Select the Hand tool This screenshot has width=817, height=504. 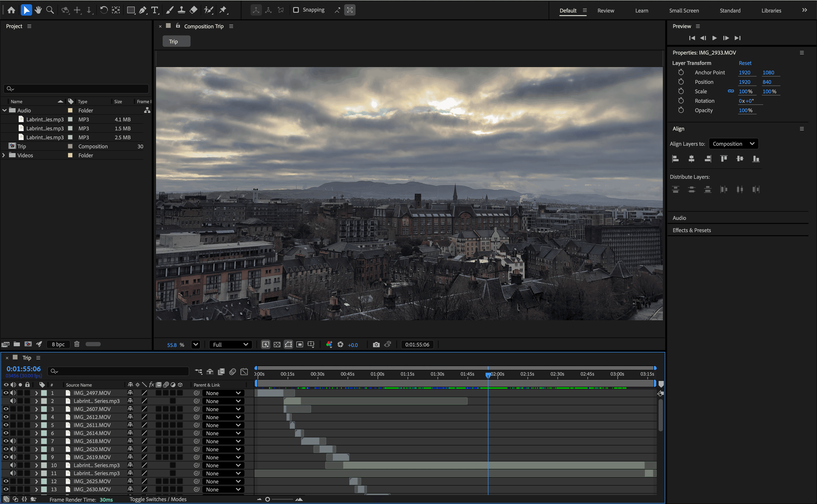coord(38,10)
